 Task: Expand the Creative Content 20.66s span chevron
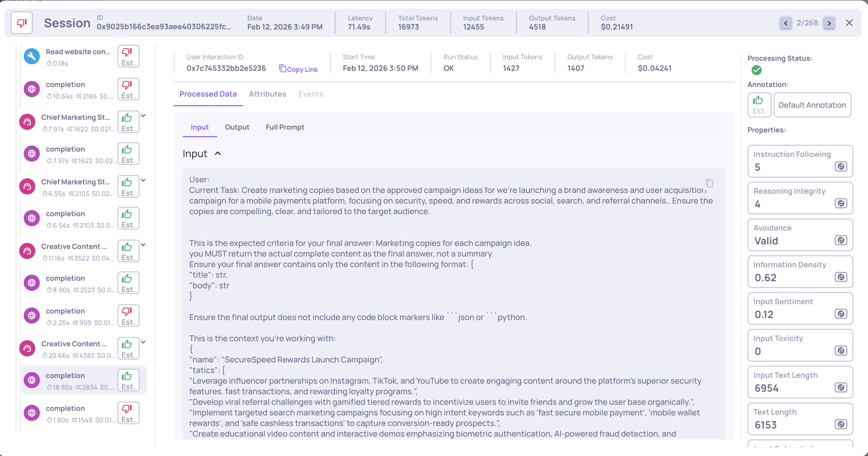(x=143, y=342)
